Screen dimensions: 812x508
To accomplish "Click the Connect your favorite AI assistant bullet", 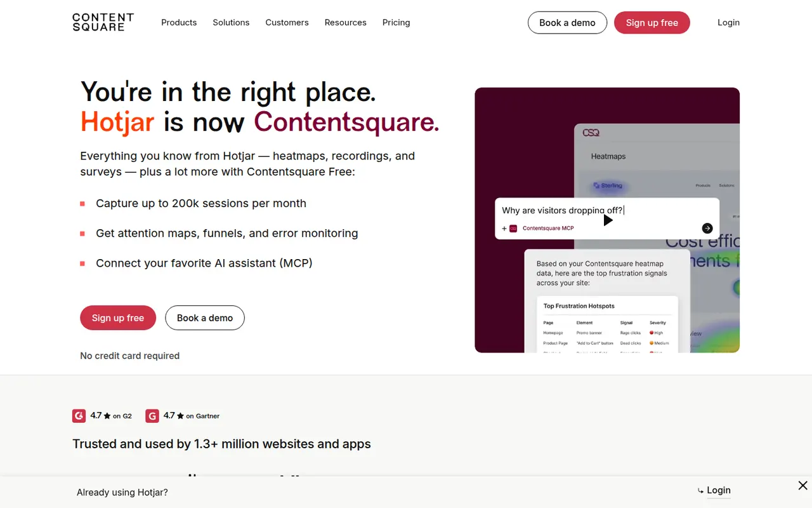I will point(204,263).
